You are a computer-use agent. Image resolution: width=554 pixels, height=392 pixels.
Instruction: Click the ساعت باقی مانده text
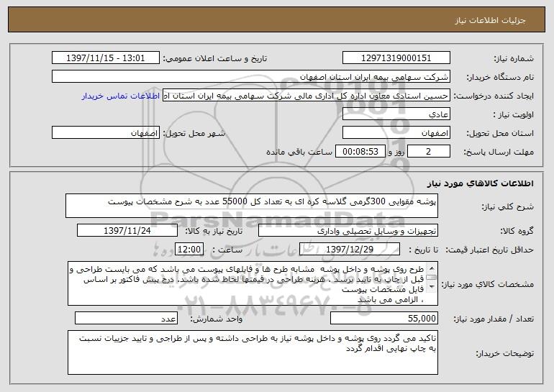[x=299, y=152]
